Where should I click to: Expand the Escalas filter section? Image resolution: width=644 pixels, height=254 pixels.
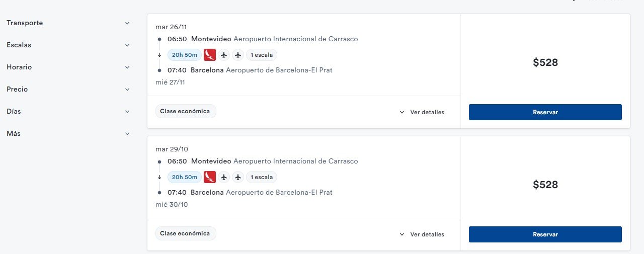(127, 45)
